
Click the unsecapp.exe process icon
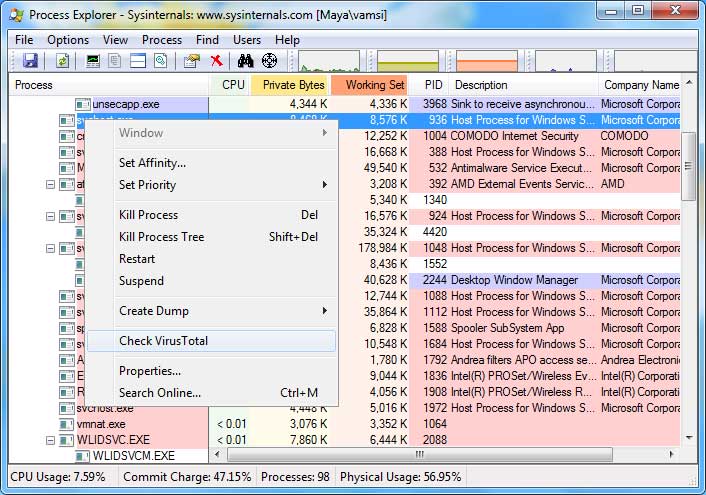pos(83,104)
